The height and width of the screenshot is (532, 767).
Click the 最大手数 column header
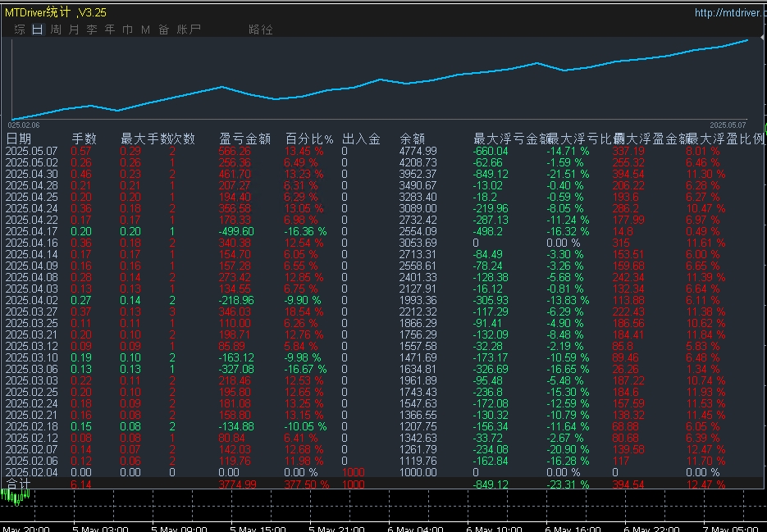click(146, 139)
